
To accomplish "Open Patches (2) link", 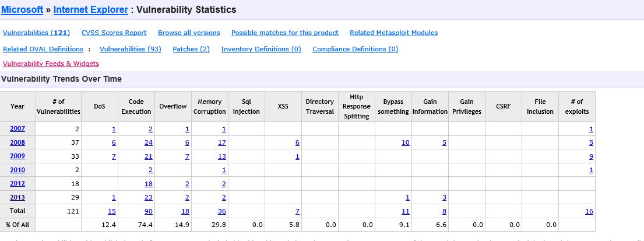I will [191, 49].
